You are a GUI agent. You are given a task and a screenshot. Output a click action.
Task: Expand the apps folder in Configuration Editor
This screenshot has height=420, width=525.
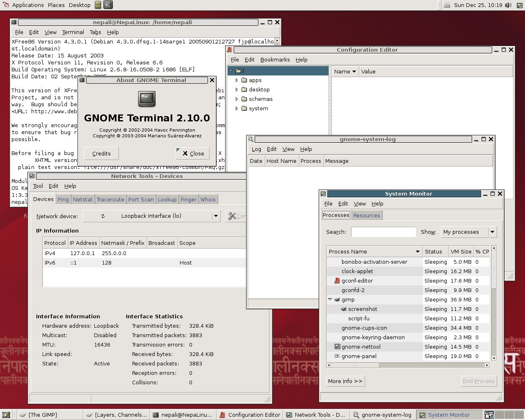pyautogui.click(x=237, y=80)
